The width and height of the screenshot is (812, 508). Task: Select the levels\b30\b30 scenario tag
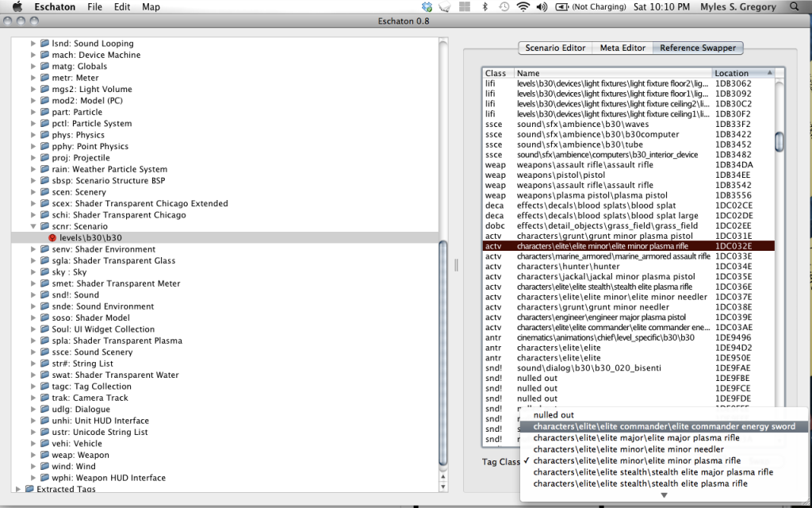click(225, 238)
